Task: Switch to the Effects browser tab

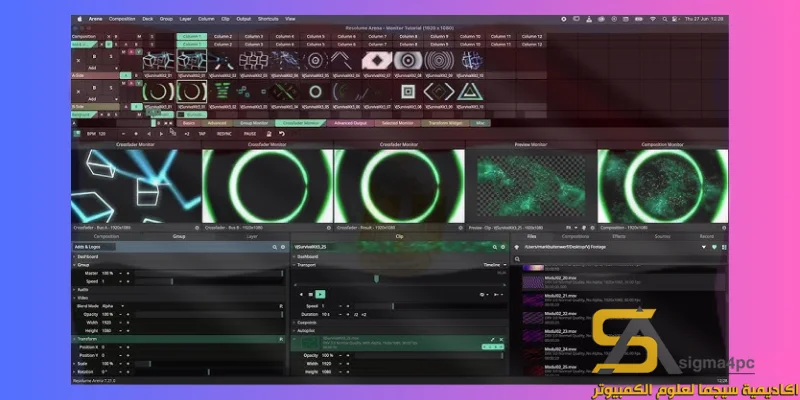Action: [619, 236]
